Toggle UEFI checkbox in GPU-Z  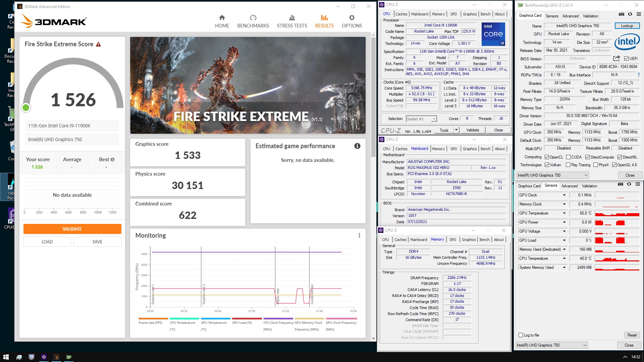(626, 59)
